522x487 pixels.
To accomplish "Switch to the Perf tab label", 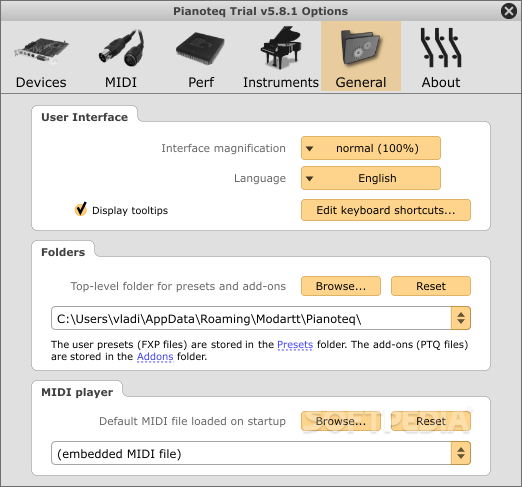I will 201,82.
